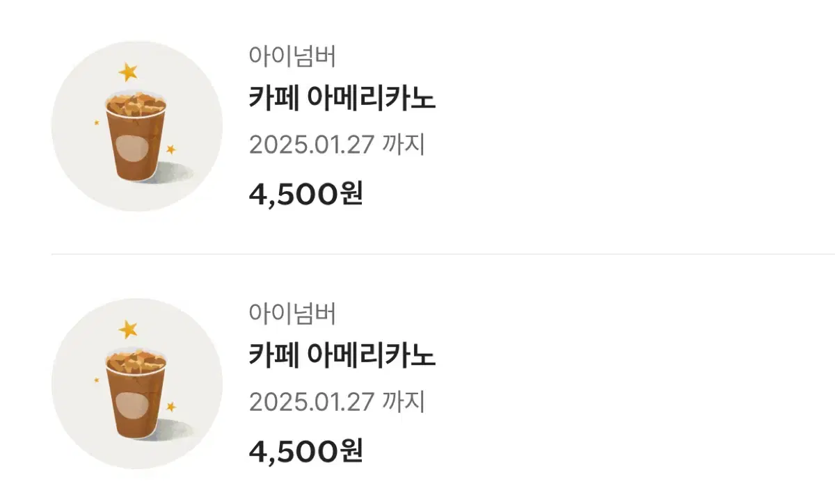Open the second 카페 아메리카노 title

coord(342,357)
